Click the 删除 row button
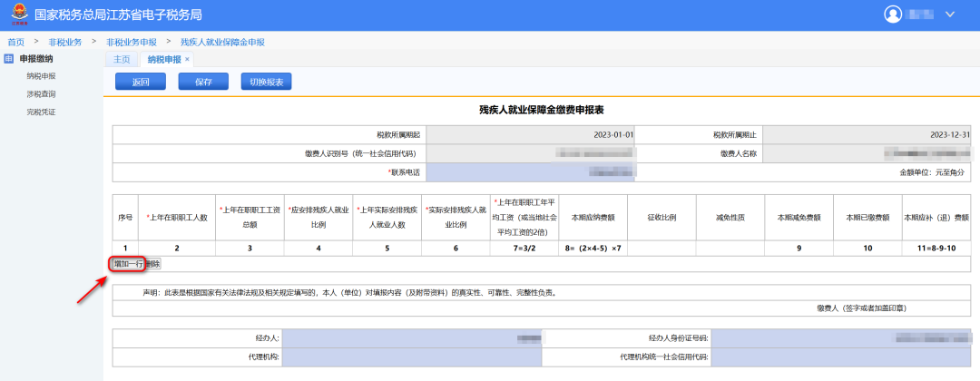The height and width of the screenshot is (381, 980). tap(152, 264)
